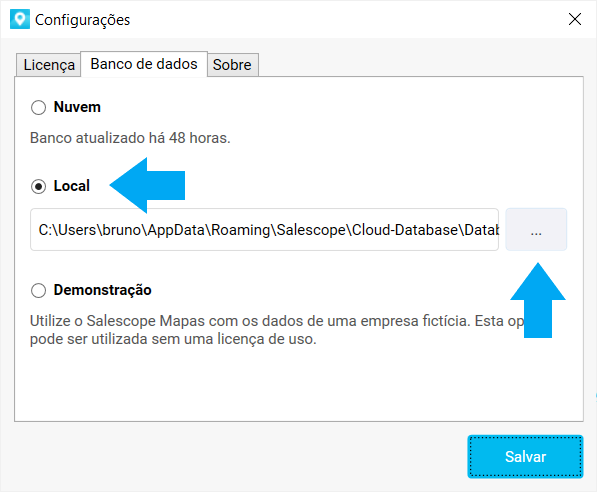Click the fictitious company description paragraph
This screenshot has height=492, width=597.
click(x=277, y=330)
